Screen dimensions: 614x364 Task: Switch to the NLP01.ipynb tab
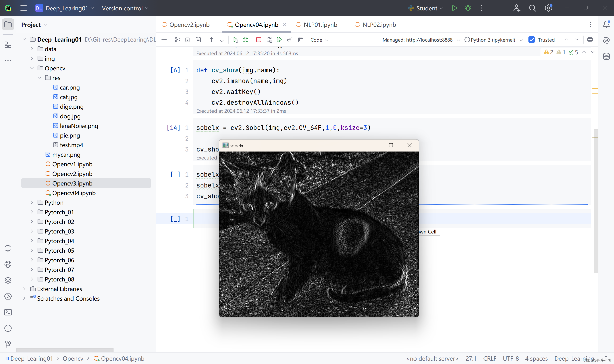317,25
